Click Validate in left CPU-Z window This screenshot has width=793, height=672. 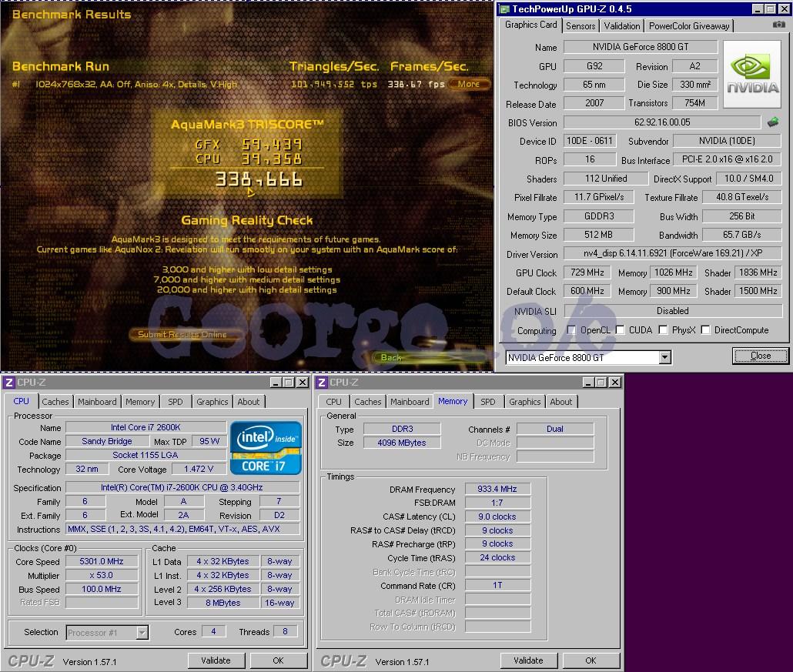coord(216,660)
